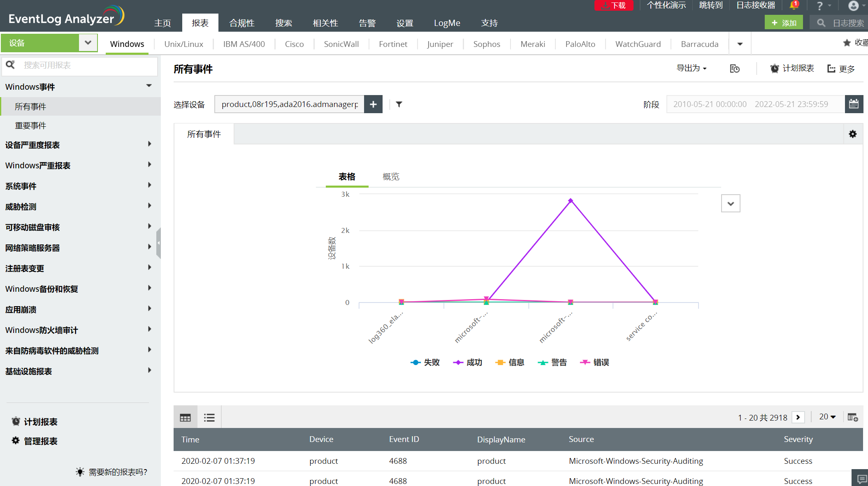868x486 pixels.
Task: Switch to grid table view icon
Action: coord(185,418)
